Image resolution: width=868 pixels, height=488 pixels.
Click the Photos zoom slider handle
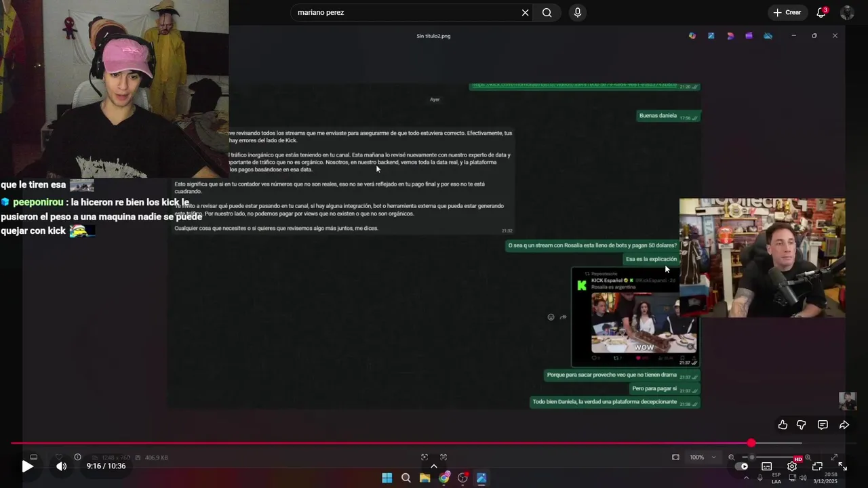coord(751,457)
